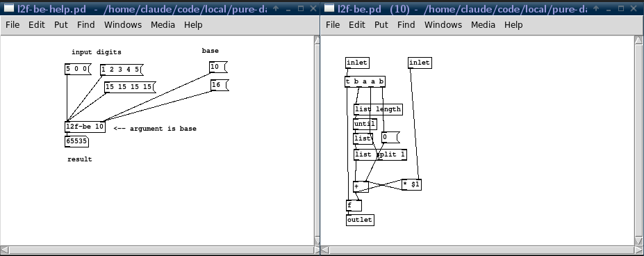644x256 pixels.
Task: Click horizontal scrollbar of l2f-be-help.pd window
Action: [x=160, y=250]
